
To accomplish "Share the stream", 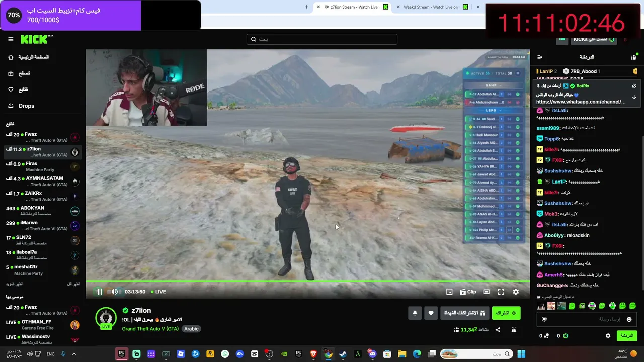I will pyautogui.click(x=498, y=330).
